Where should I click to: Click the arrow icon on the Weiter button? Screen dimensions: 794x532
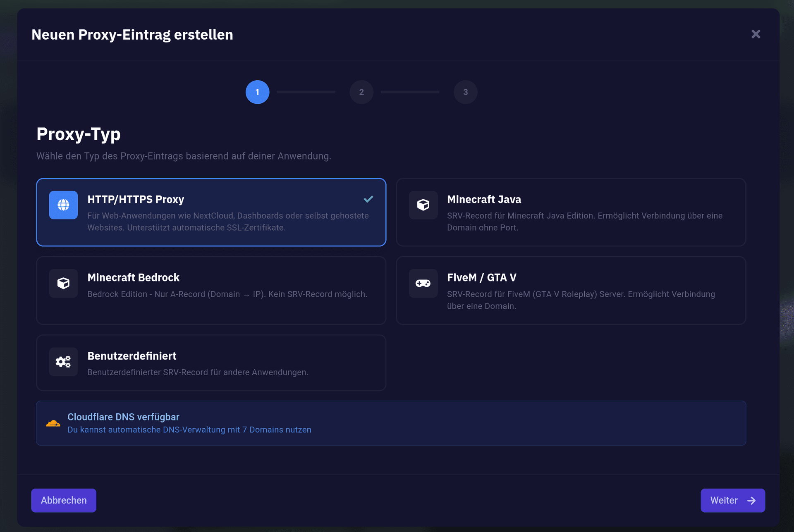click(751, 501)
